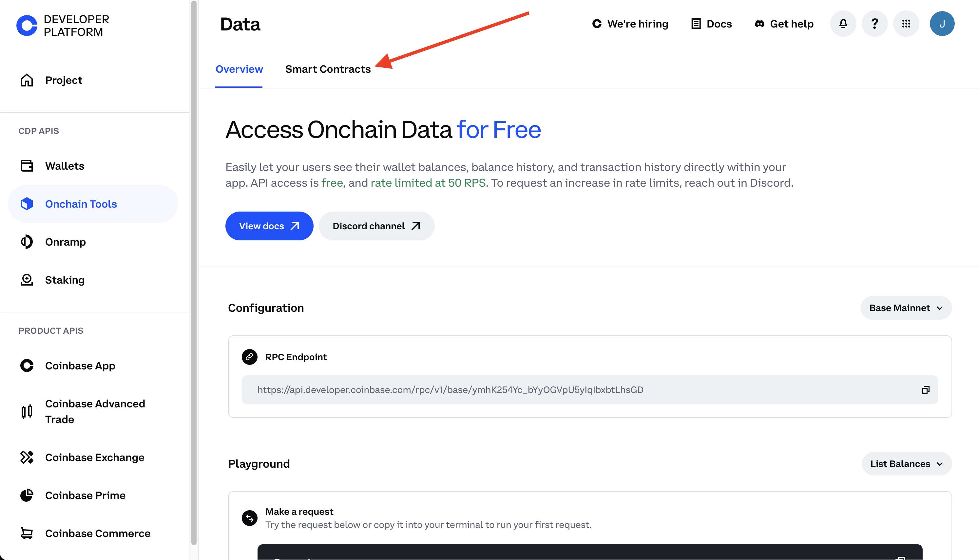Copy the RPC endpoint URL
The height and width of the screenshot is (560, 979).
pos(926,390)
